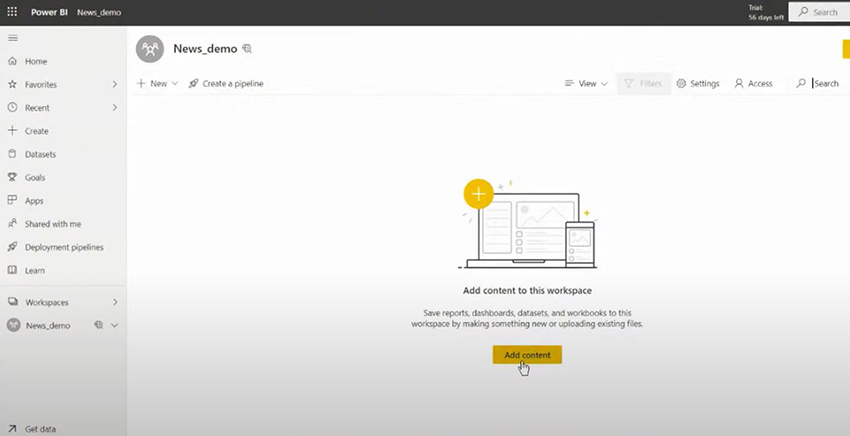Click the News_demo workspace avatar in sidebar
850x436 pixels.
(14, 325)
